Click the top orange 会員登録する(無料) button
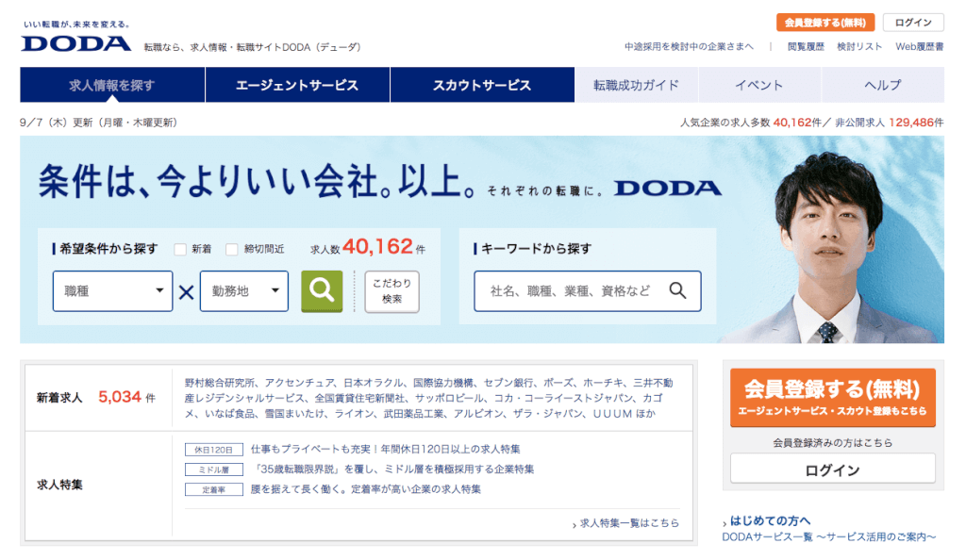966x560 pixels. [825, 23]
